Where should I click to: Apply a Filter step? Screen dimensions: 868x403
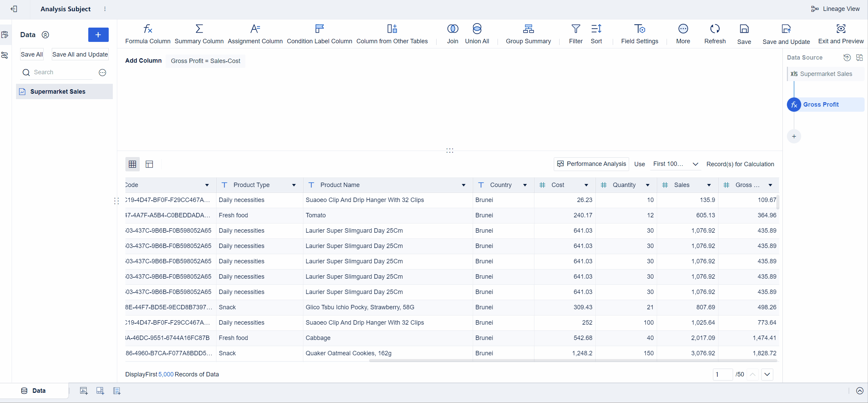[576, 34]
